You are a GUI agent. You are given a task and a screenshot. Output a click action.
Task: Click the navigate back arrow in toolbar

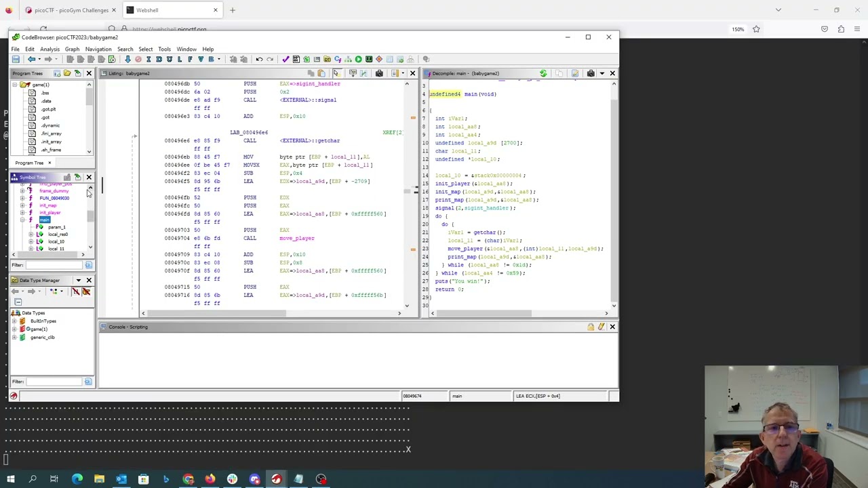(x=31, y=59)
